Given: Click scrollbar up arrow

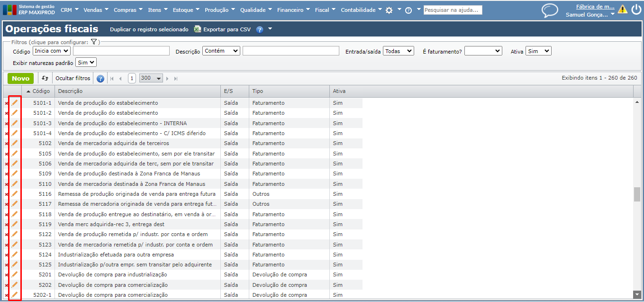Looking at the screenshot, I should point(637,102).
